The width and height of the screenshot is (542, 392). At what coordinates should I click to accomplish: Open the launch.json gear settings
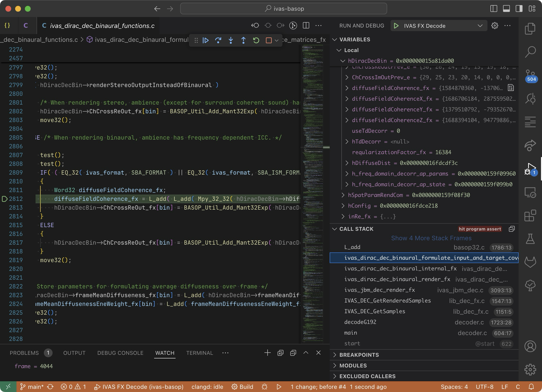click(495, 26)
